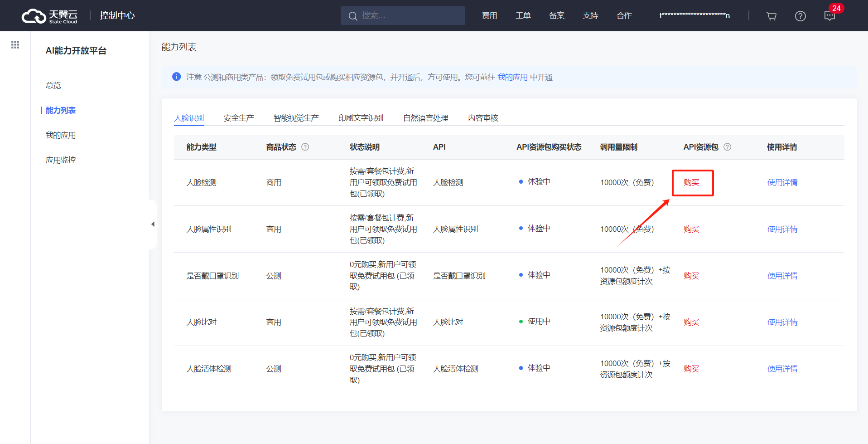Click 购买 for 人脸检测

(x=691, y=182)
